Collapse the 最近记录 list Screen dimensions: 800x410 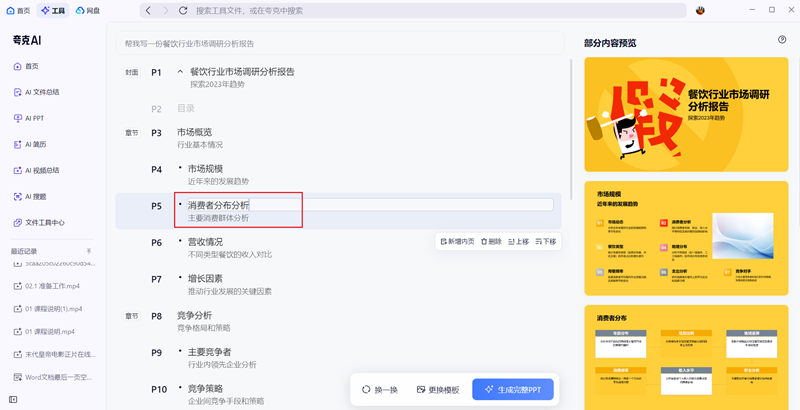point(89,251)
